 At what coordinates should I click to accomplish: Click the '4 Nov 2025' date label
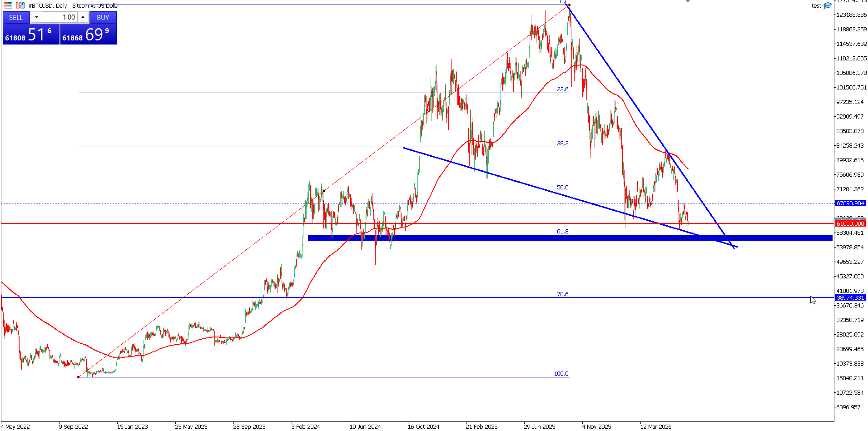point(596,426)
